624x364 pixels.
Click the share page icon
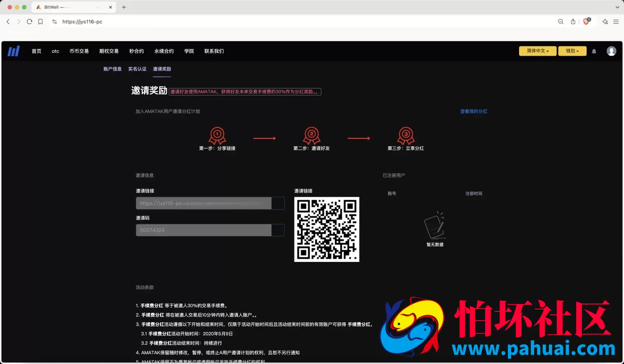tap(573, 22)
